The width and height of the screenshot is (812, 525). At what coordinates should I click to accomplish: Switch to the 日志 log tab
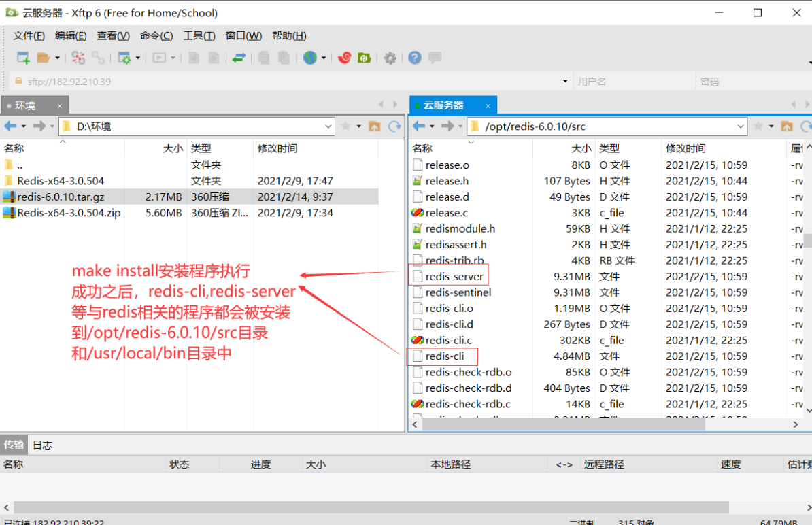click(x=42, y=445)
